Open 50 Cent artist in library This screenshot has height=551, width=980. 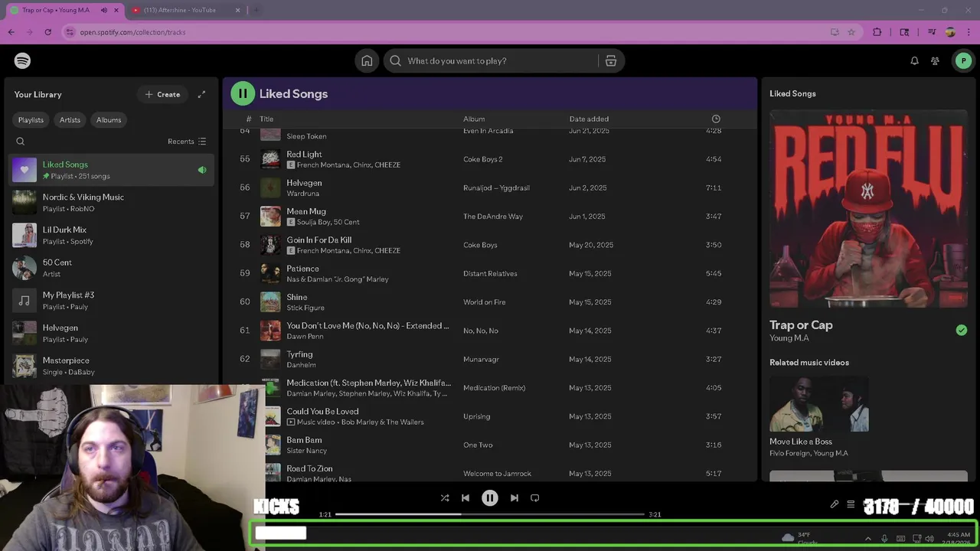point(112,268)
